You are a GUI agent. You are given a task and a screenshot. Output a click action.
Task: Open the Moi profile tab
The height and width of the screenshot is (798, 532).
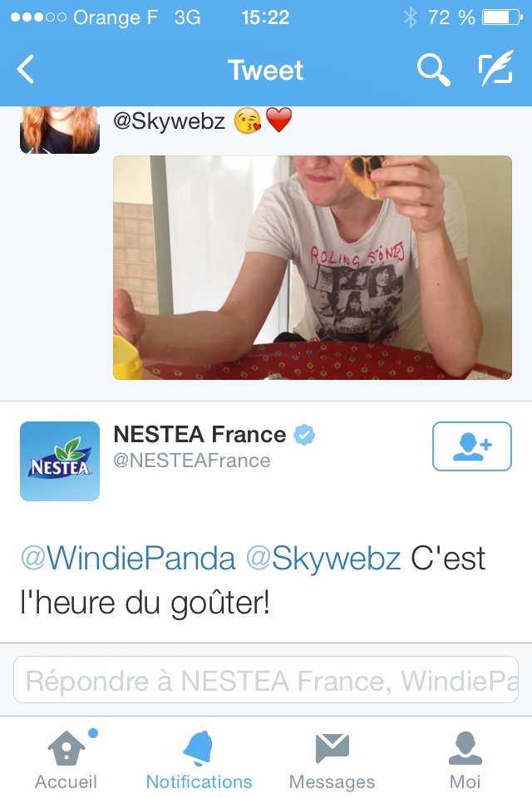coord(465,759)
